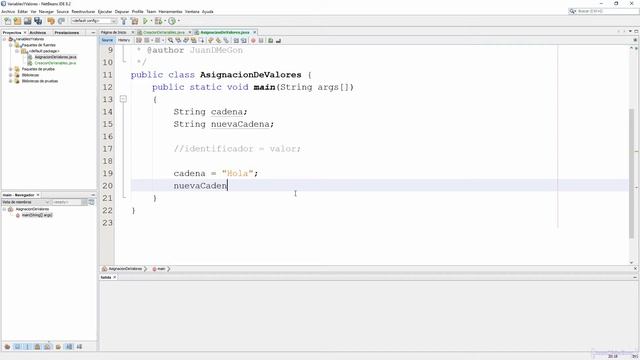Open the Herramientas menu
The width and height of the screenshot is (640, 360).
pyautogui.click(x=170, y=11)
